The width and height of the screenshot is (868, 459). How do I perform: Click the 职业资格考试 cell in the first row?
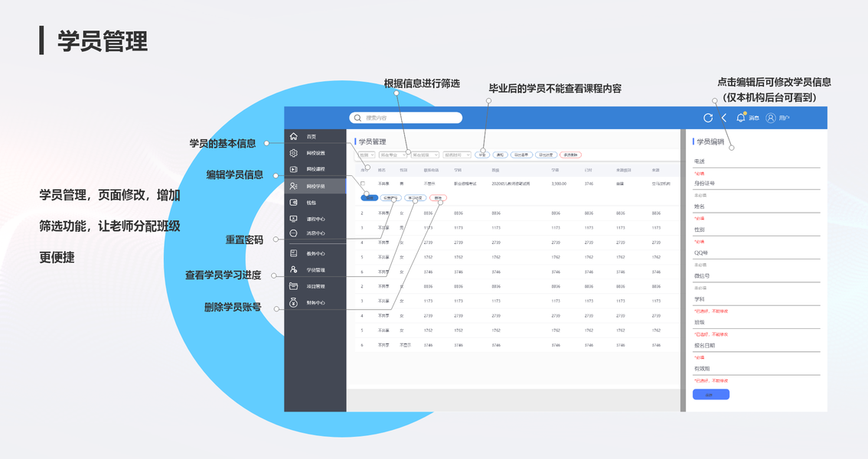point(465,184)
